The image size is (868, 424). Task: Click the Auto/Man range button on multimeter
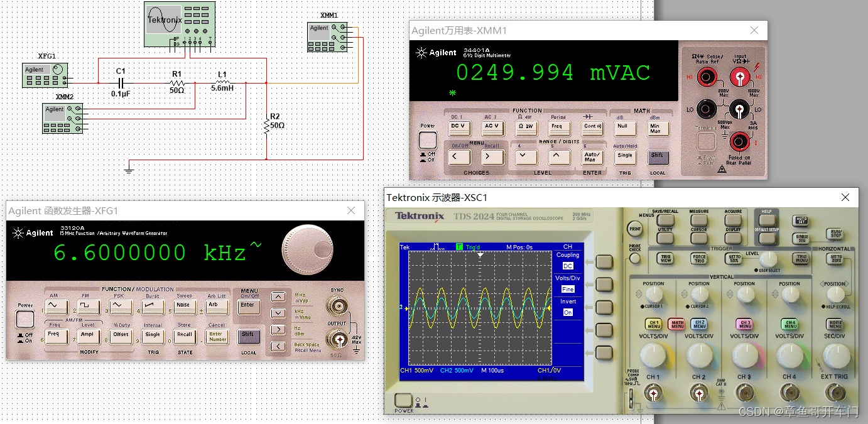pos(591,157)
